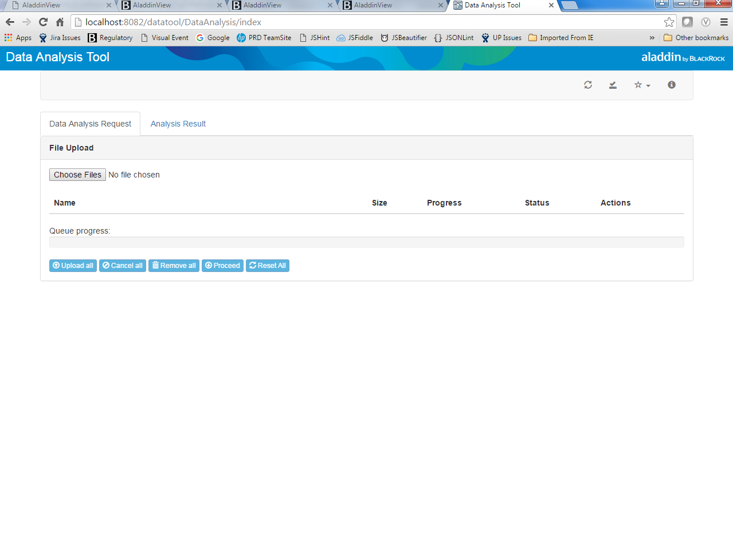Switch to the Analysis Result tab
The width and height of the screenshot is (733, 560).
(x=178, y=124)
